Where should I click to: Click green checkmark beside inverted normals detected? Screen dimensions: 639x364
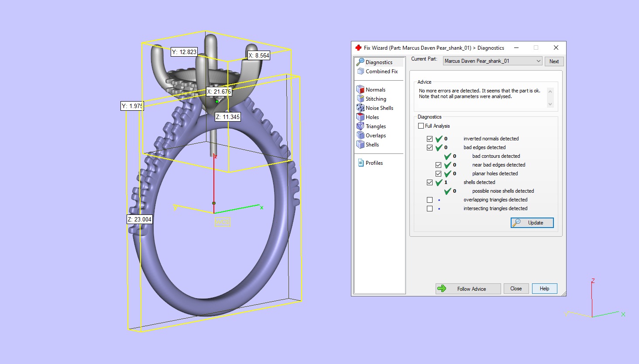[x=439, y=139]
